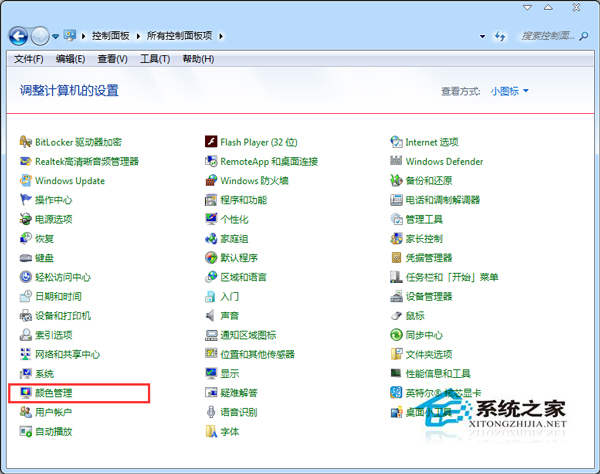
Task: Click the 所有控制面板项 breadcrumb
Action: coord(179,36)
